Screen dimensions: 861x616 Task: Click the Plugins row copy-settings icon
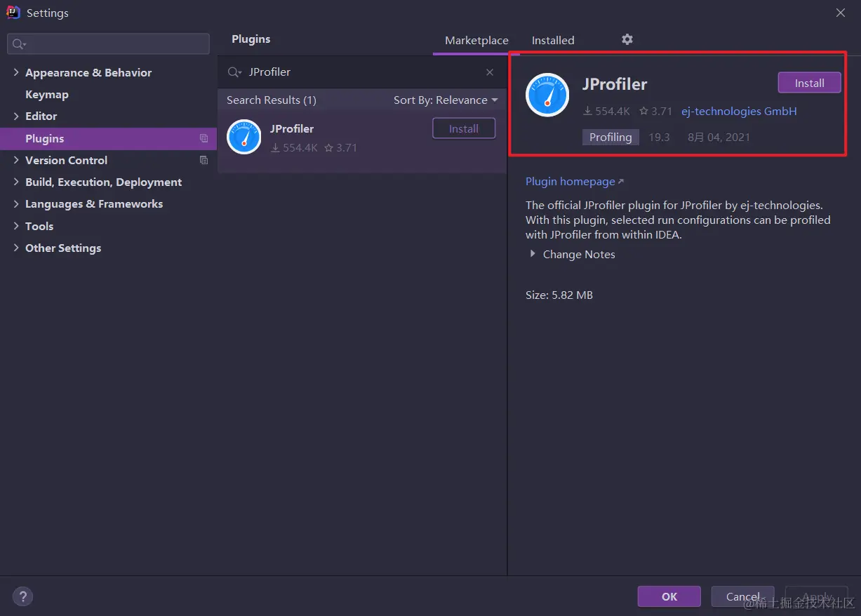203,138
